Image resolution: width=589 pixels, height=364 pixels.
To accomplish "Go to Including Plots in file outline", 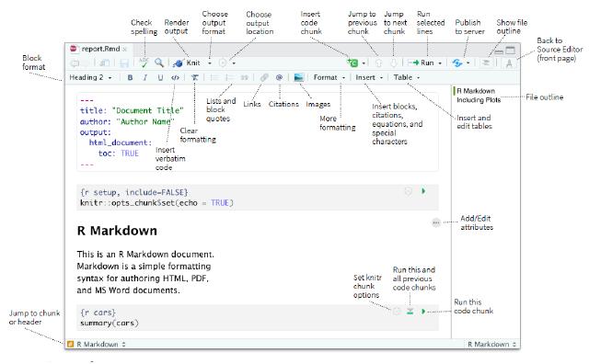I will (x=479, y=100).
